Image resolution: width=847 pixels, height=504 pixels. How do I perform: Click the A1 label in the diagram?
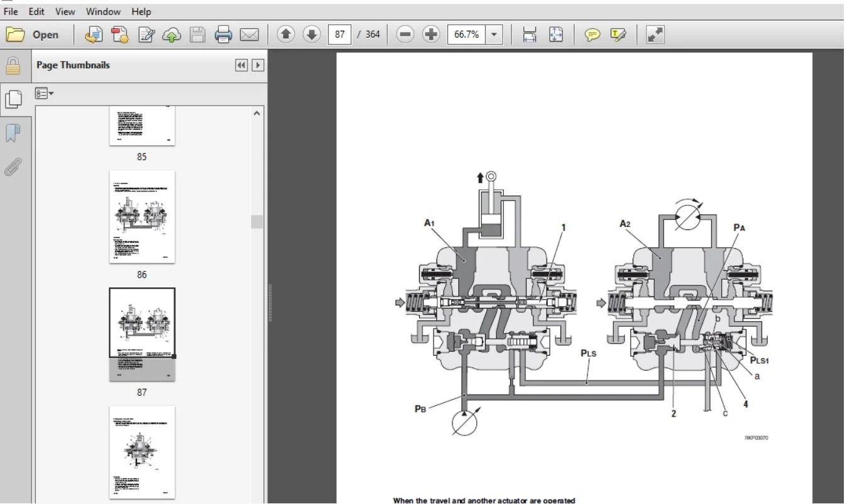[429, 222]
